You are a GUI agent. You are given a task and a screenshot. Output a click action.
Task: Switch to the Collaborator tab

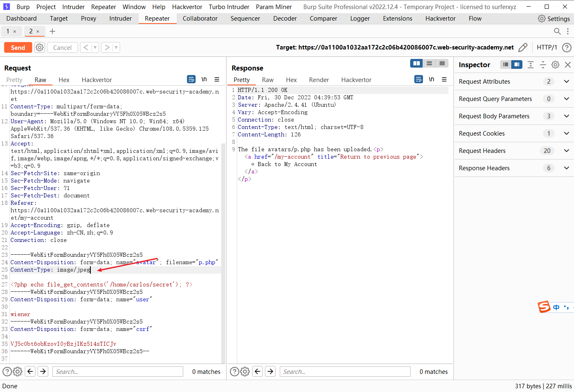click(x=200, y=19)
